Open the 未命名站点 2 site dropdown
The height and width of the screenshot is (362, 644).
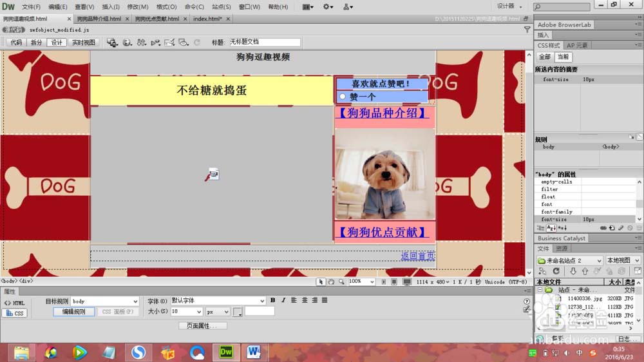point(570,260)
